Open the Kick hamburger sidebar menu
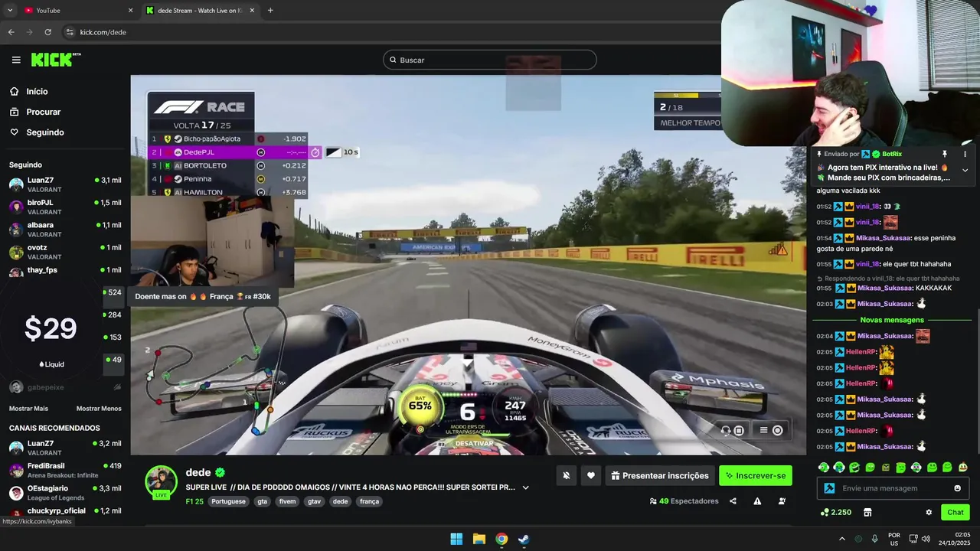This screenshot has height=551, width=980. [16, 60]
